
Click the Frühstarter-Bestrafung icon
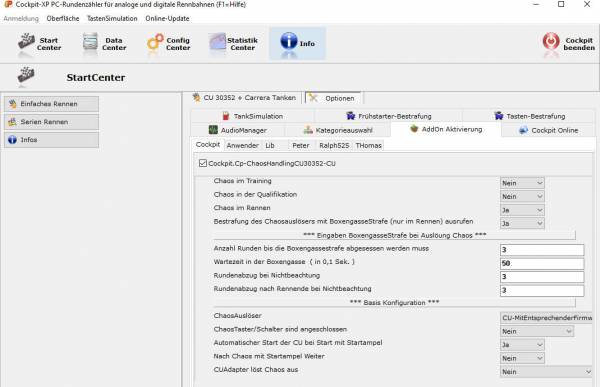[x=351, y=116]
